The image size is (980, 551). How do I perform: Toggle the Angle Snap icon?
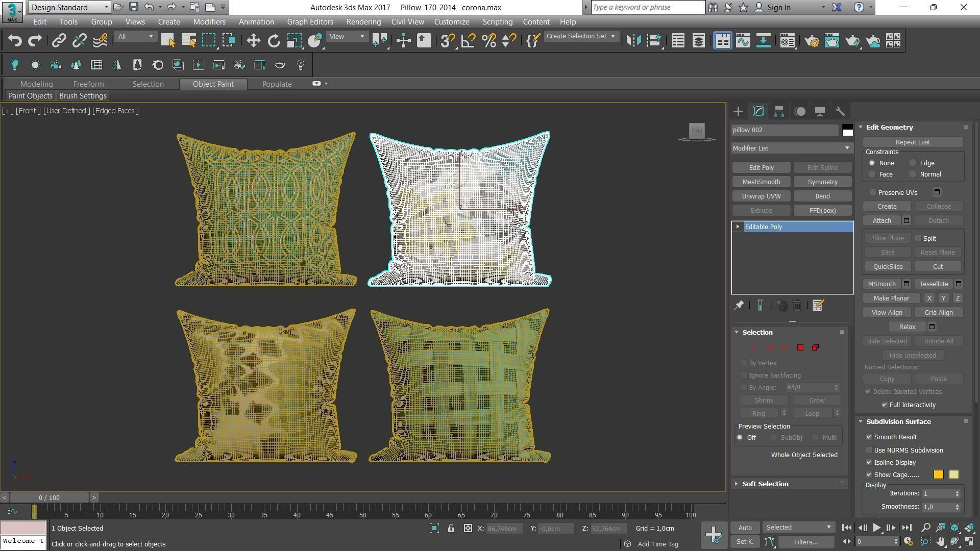(468, 41)
